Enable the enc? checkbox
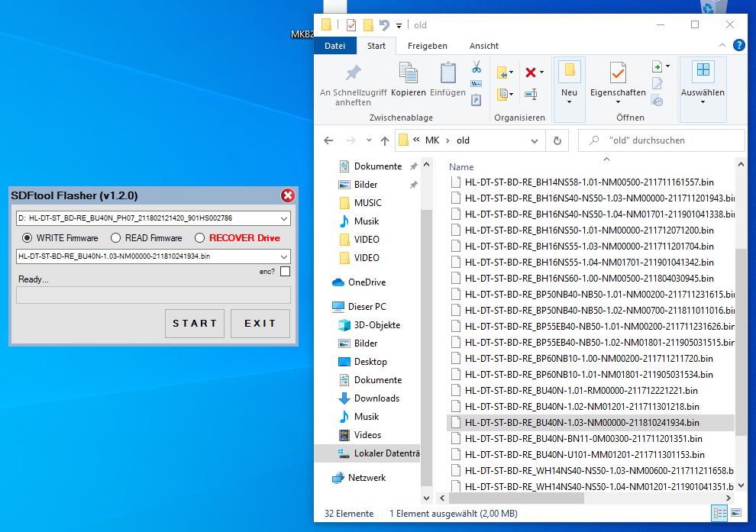This screenshot has width=756, height=532. (x=285, y=272)
